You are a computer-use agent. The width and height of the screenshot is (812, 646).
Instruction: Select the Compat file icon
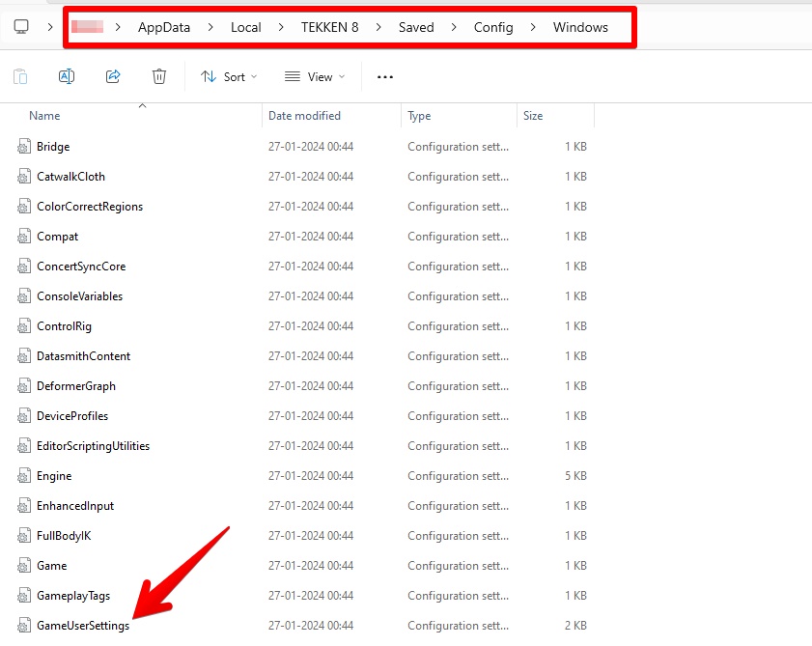(24, 237)
